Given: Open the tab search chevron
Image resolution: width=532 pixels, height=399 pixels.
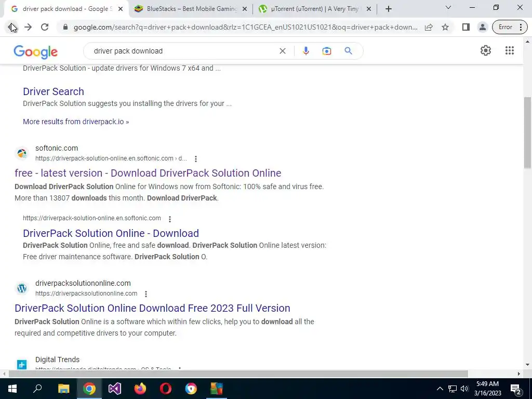Looking at the screenshot, I should click(x=448, y=7).
